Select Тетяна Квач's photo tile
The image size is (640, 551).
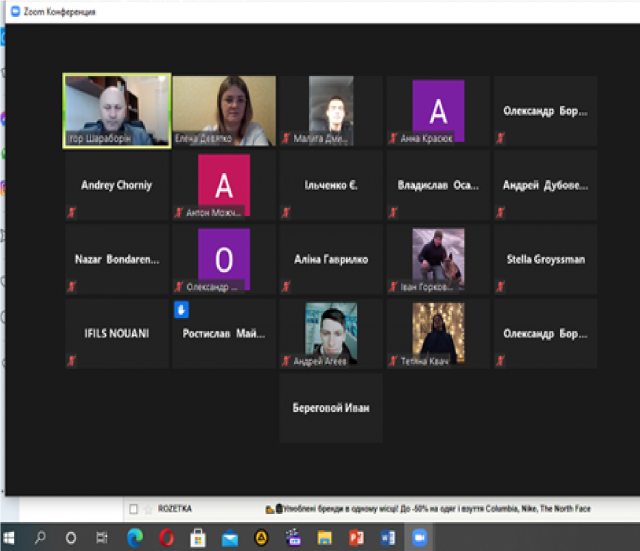[x=438, y=333]
